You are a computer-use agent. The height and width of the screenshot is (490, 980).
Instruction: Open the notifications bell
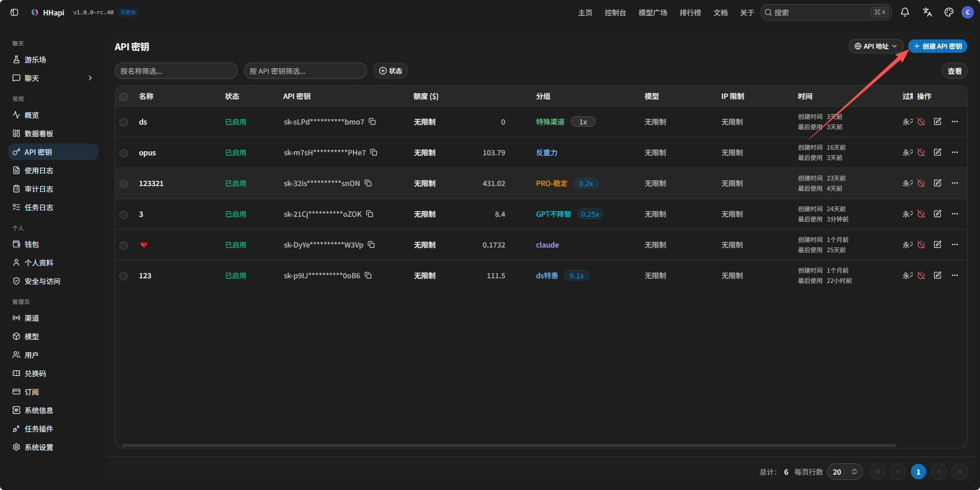click(905, 12)
